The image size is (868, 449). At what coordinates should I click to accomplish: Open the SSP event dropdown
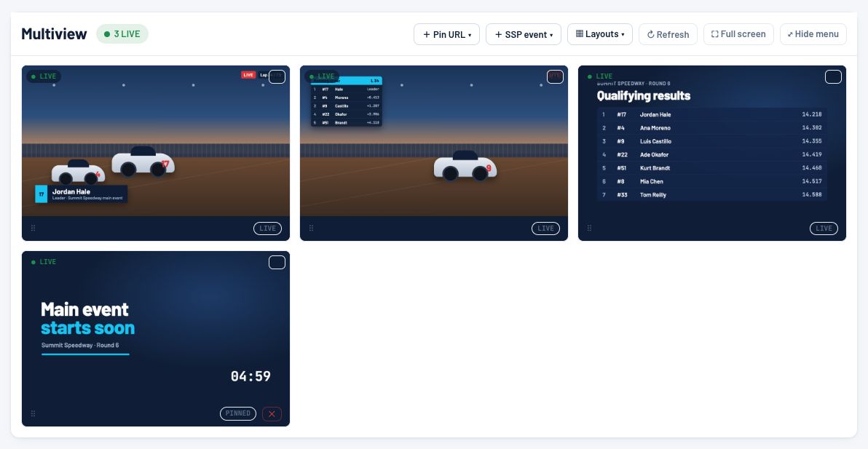pyautogui.click(x=524, y=34)
